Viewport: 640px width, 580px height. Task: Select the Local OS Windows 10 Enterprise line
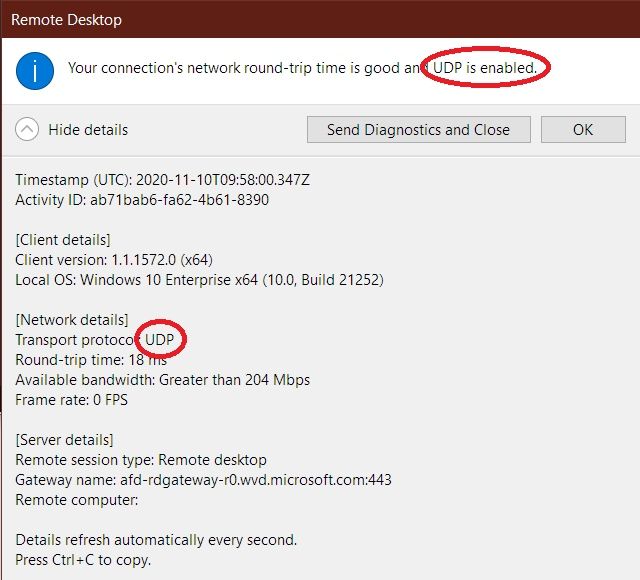click(x=199, y=280)
